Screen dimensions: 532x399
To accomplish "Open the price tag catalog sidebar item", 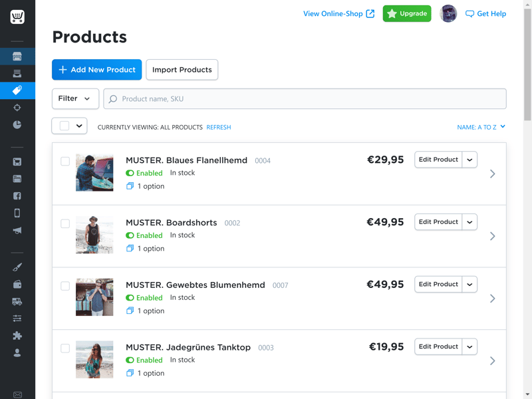I will (17, 90).
